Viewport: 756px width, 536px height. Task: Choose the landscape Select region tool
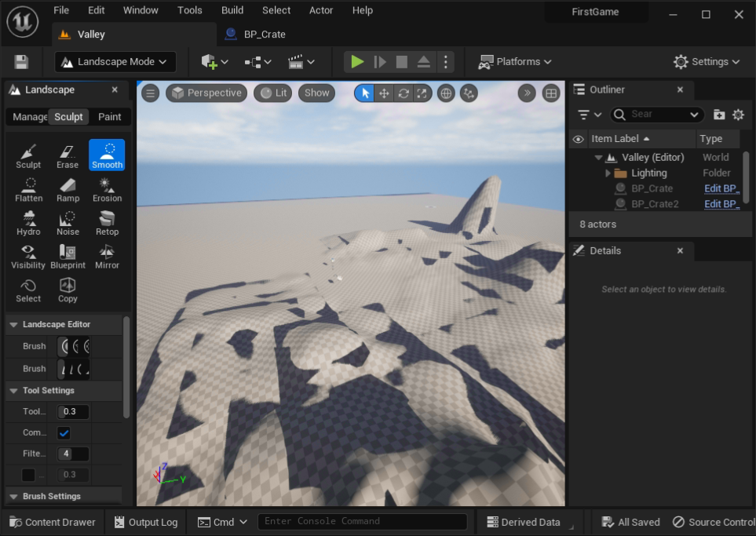(28, 290)
